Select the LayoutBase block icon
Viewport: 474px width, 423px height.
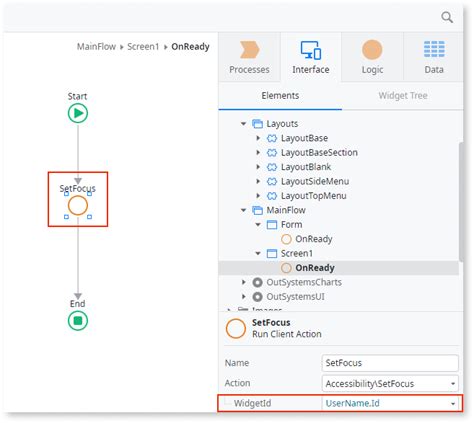click(272, 138)
